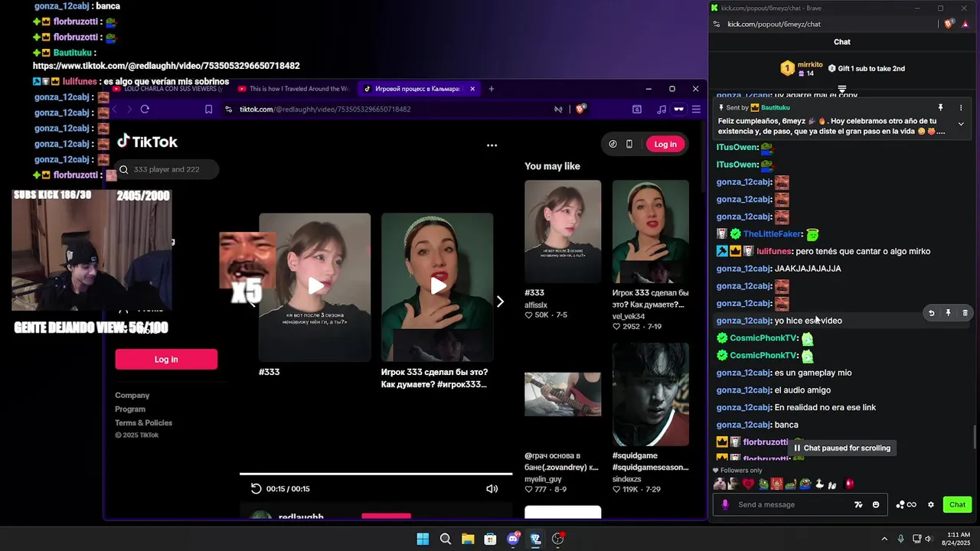Play the #333 video card
The width and height of the screenshot is (980, 551).
(315, 287)
